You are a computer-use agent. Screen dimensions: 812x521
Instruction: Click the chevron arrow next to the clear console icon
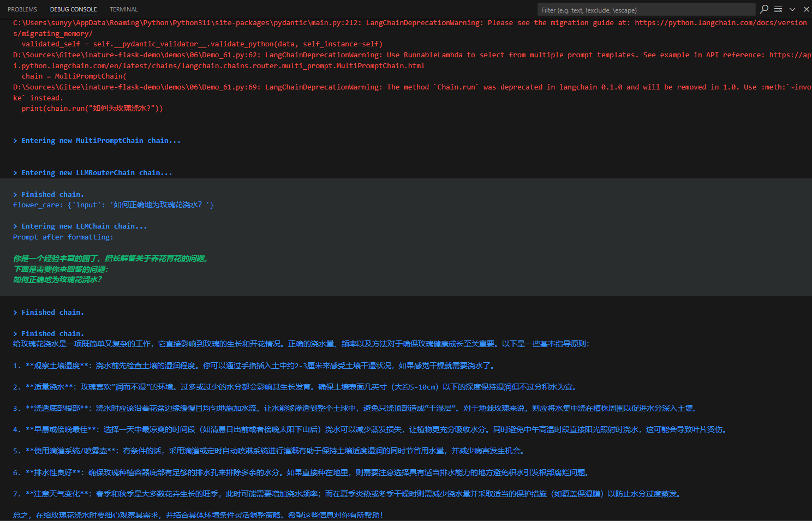click(792, 9)
